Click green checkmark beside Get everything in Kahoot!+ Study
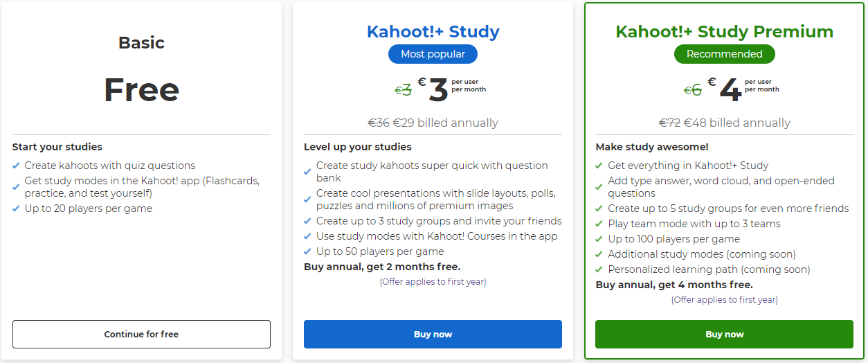868x363 pixels. point(599,166)
